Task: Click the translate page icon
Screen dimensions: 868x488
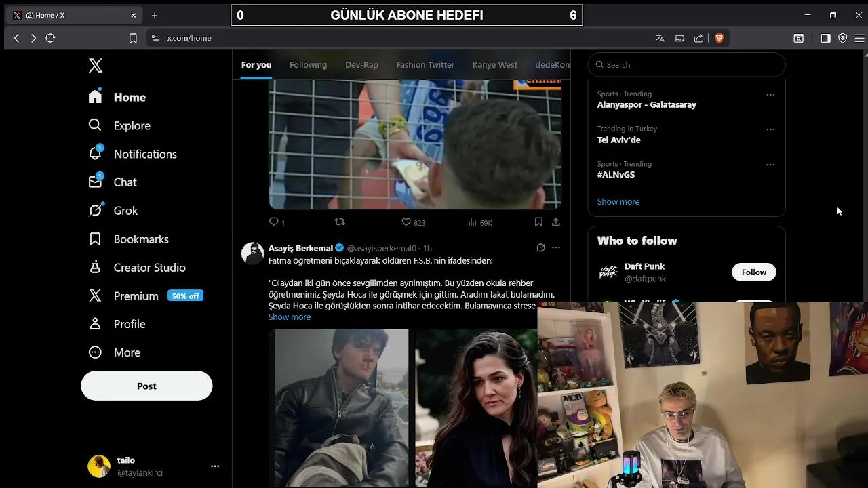Action: (x=660, y=38)
